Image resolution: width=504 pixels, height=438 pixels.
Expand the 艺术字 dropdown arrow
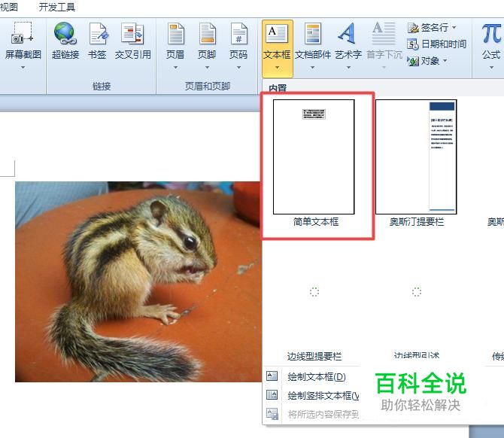click(348, 68)
